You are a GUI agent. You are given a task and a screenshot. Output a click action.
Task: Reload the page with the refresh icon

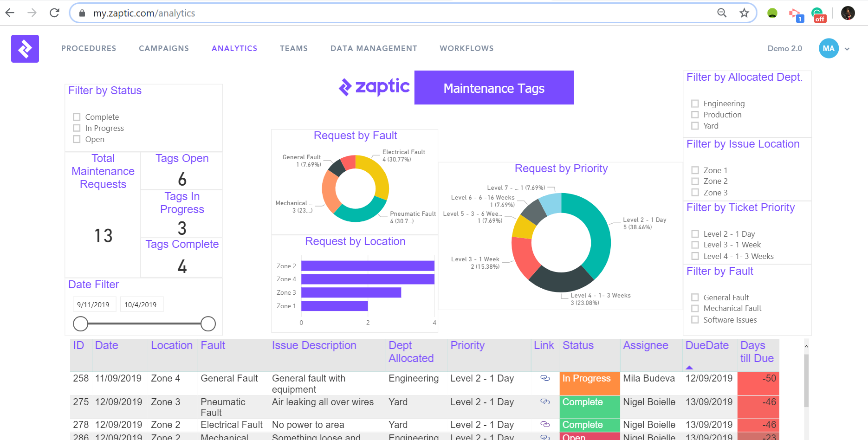pos(54,13)
